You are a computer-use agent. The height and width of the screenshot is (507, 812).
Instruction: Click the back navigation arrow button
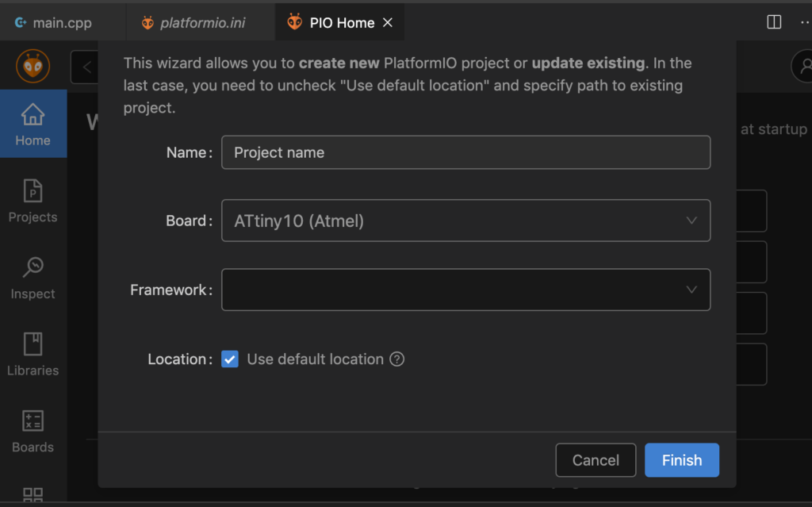pos(86,67)
